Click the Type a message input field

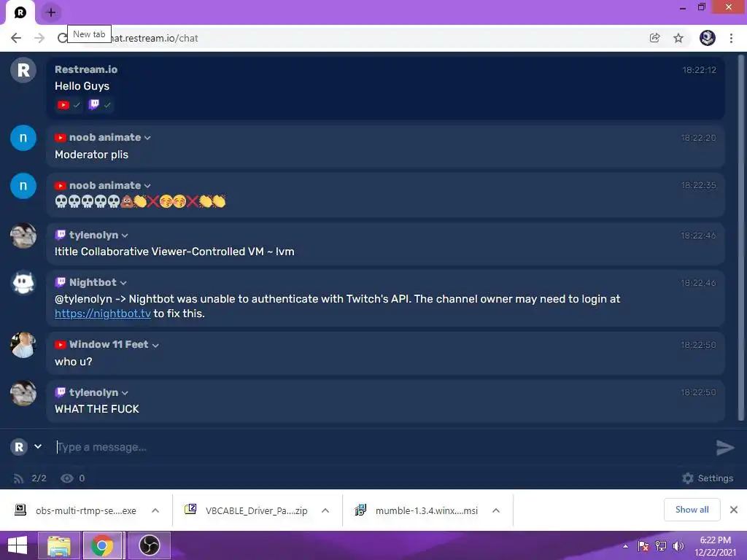[x=381, y=447]
